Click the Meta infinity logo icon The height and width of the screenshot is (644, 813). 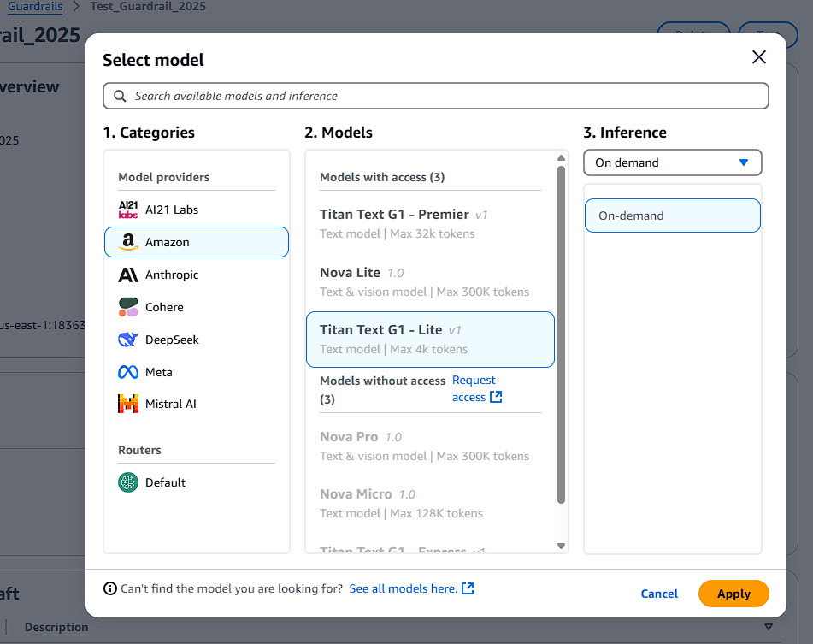pyautogui.click(x=128, y=372)
